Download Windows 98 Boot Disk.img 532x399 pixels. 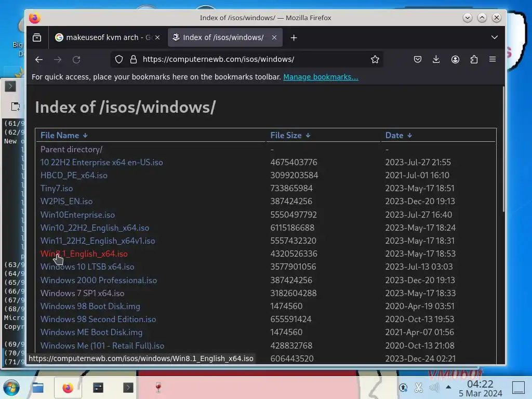pyautogui.click(x=90, y=307)
